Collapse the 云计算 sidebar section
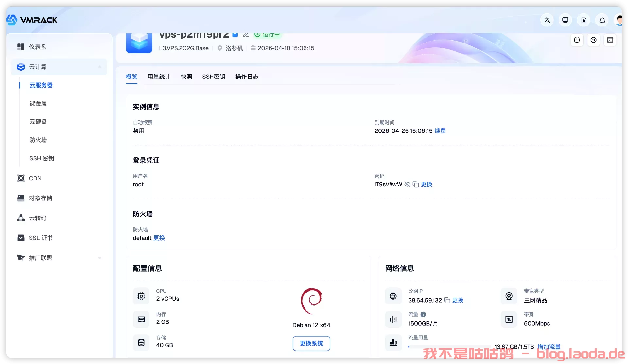628x364 pixels. pyautogui.click(x=100, y=67)
